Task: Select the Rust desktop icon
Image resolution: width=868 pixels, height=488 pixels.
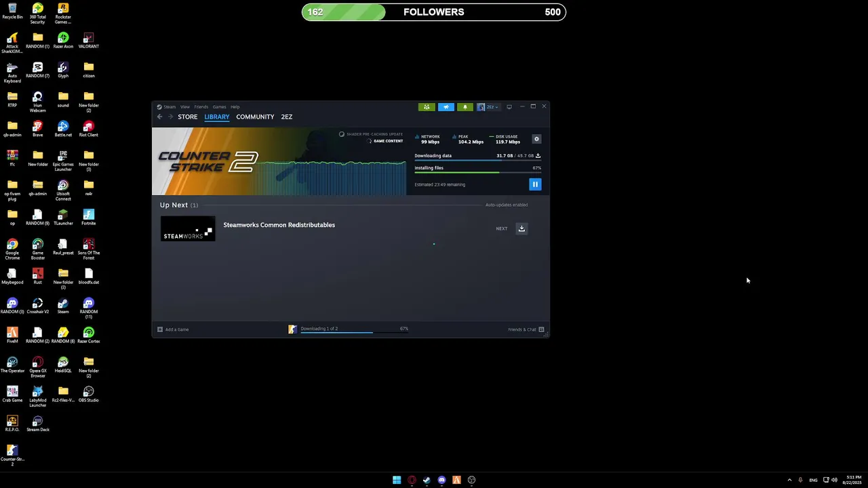Action: [37, 277]
